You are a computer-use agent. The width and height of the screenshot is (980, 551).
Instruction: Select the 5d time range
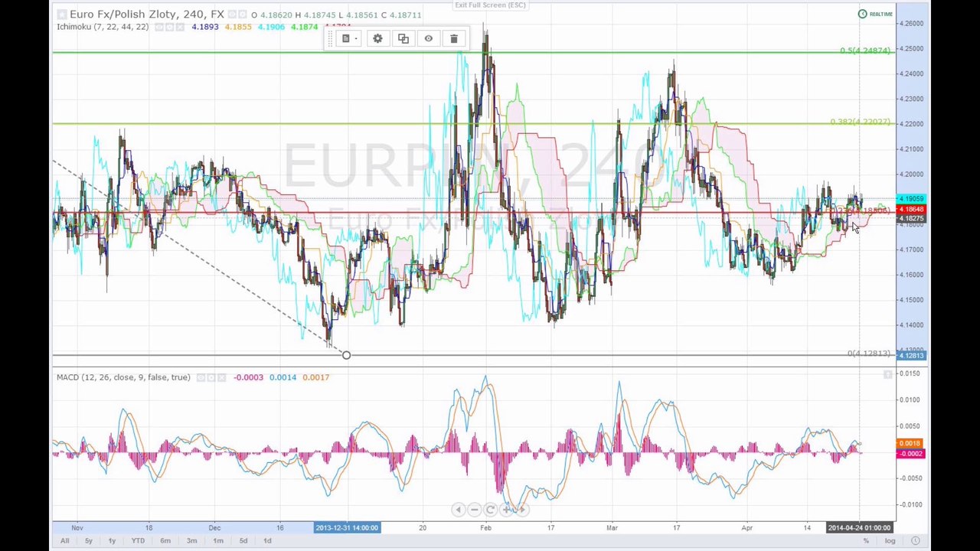pos(243,541)
